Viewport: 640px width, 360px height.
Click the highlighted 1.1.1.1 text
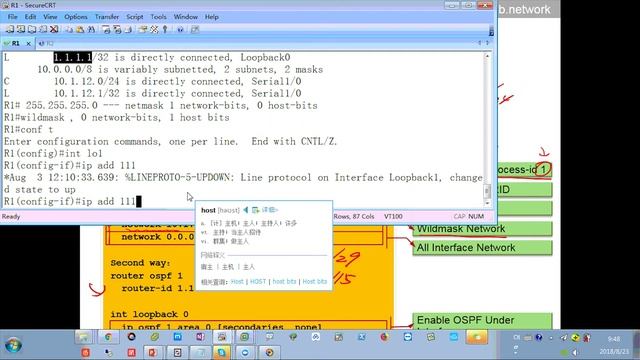click(x=73, y=58)
